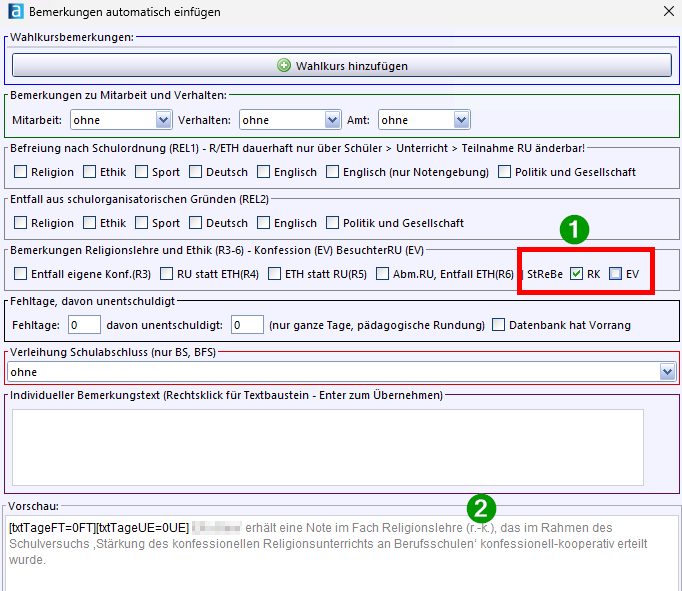Expand the Verleihung Schulabschluss dropdown
The width and height of the screenshot is (682, 591).
coord(668,371)
